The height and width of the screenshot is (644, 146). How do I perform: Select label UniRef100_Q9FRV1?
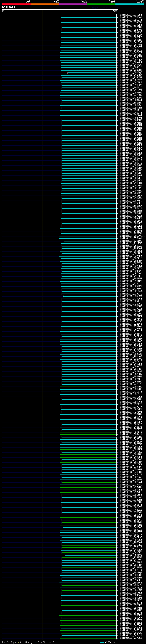131,268
